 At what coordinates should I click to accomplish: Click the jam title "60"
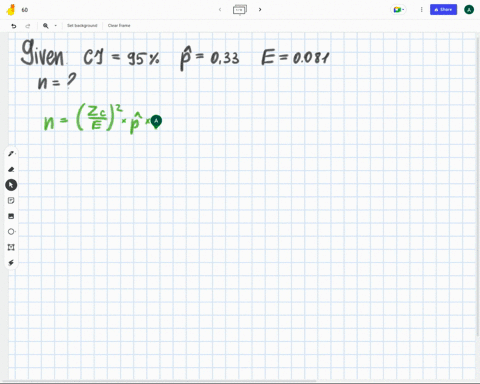tap(25, 10)
